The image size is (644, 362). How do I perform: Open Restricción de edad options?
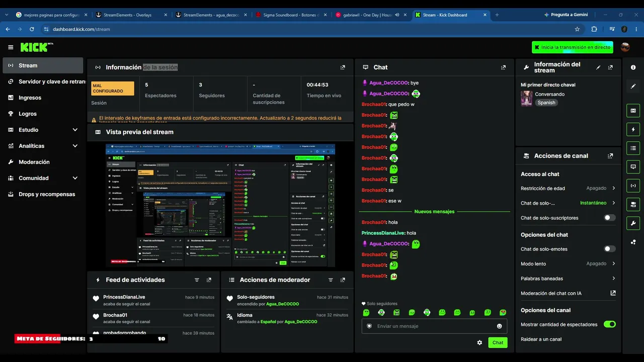click(568, 188)
